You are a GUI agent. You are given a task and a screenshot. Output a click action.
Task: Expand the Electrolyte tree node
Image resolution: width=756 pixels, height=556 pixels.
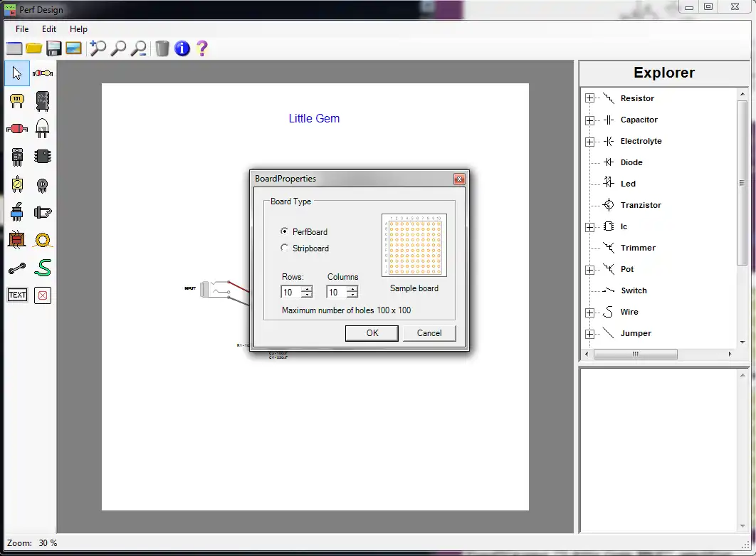(589, 141)
